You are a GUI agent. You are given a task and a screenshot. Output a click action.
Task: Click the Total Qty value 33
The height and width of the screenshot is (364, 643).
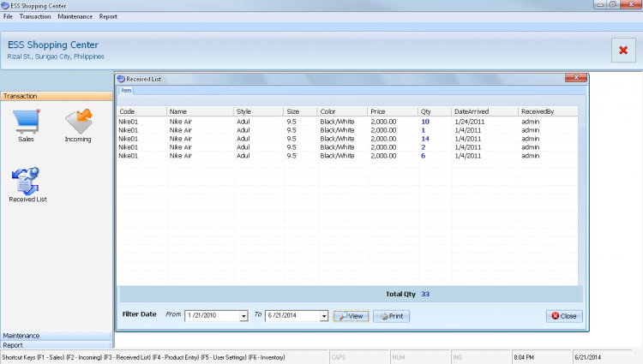click(x=425, y=295)
